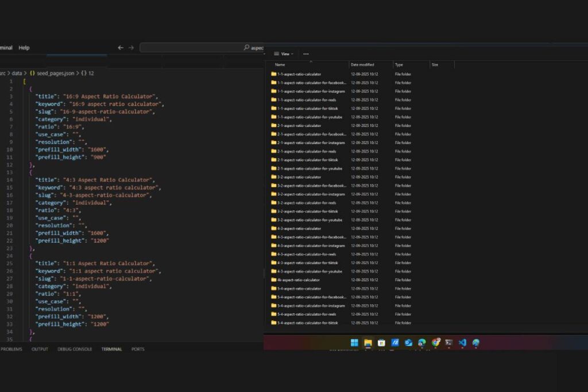Viewport: 588px width, 392px height.
Task: Switch to the DEBUG CONSOLE tab
Action: point(75,349)
